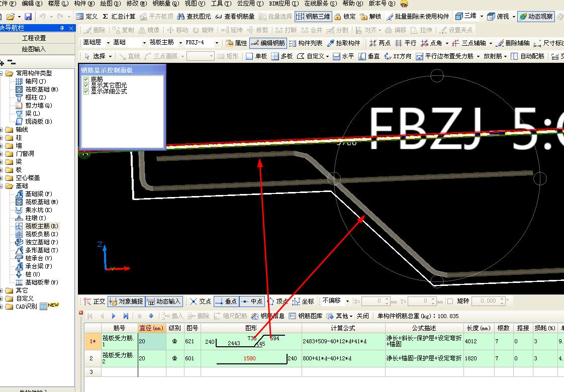
Task: Open 查看钢筋量 rebar quantity viewer
Action: click(235, 17)
